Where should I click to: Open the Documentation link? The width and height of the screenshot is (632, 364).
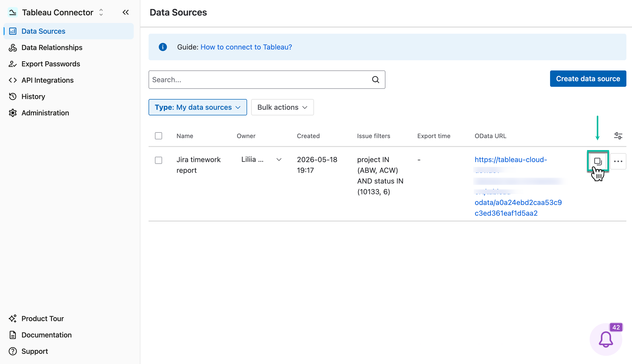click(x=69, y=335)
